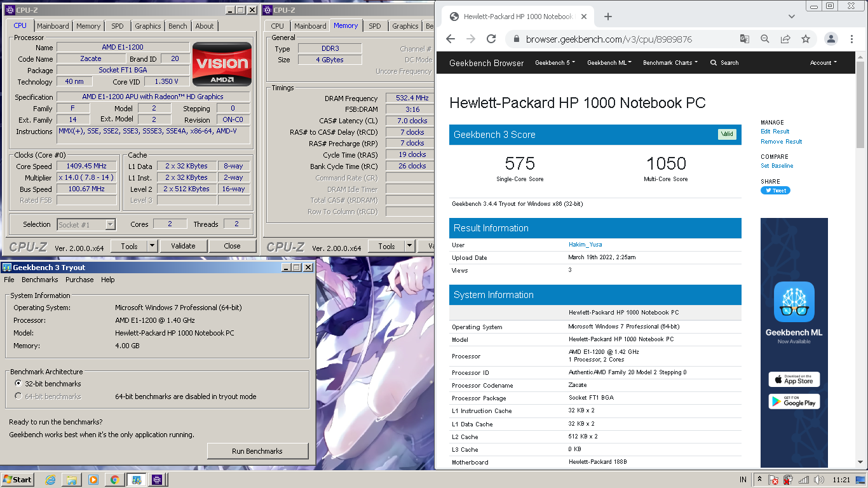Open a new browser tab
868x488 pixels.
click(607, 17)
